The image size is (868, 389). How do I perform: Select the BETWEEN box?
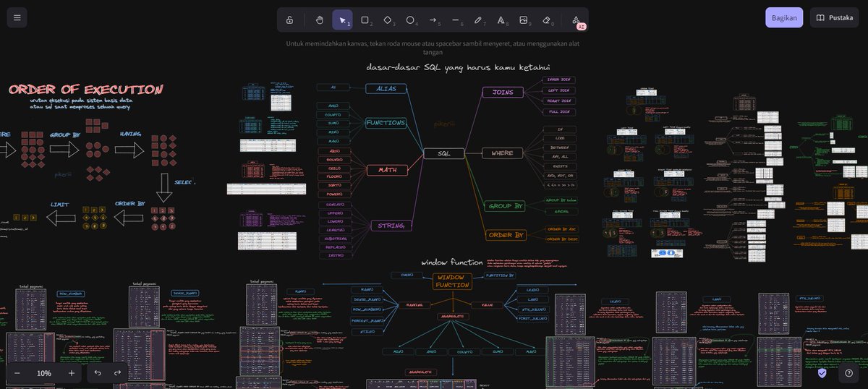pyautogui.click(x=561, y=148)
